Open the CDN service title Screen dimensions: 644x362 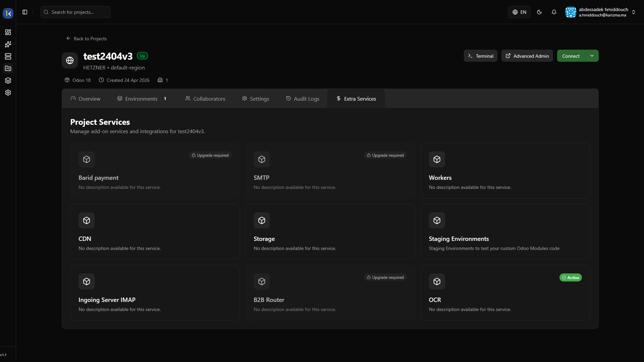(x=85, y=239)
